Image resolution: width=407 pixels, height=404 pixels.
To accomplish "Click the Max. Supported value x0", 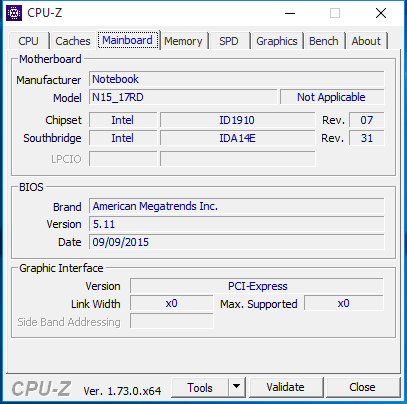I will 344,304.
